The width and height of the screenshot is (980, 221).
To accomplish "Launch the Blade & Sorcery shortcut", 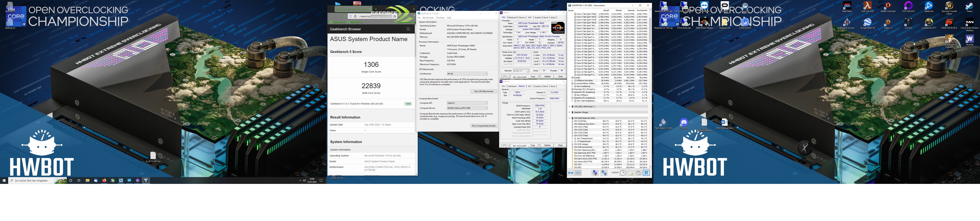I will [x=847, y=23].
